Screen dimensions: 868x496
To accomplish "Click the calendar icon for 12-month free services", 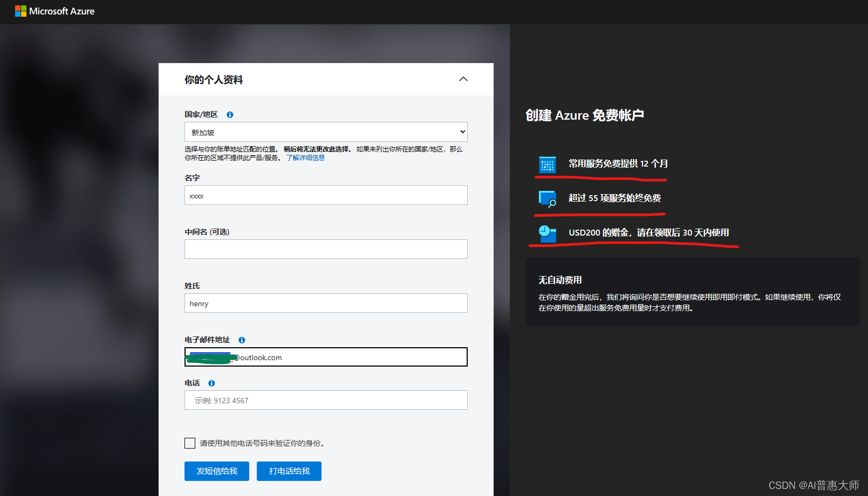I will point(547,164).
